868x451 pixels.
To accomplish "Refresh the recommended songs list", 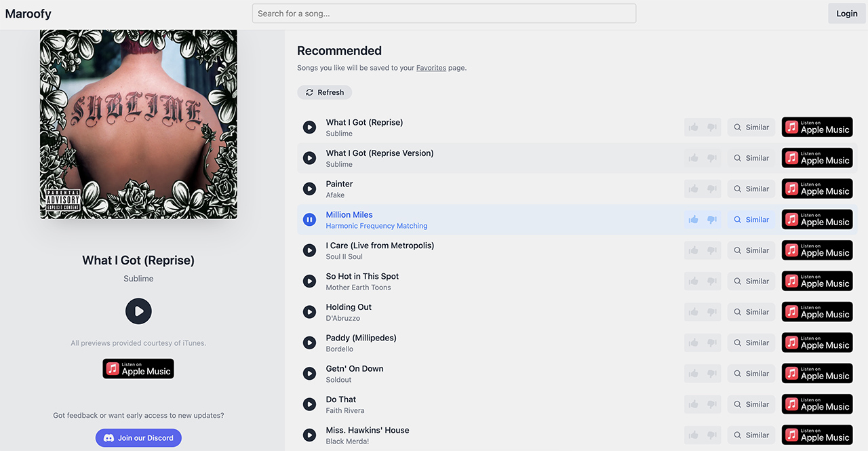I will point(324,92).
